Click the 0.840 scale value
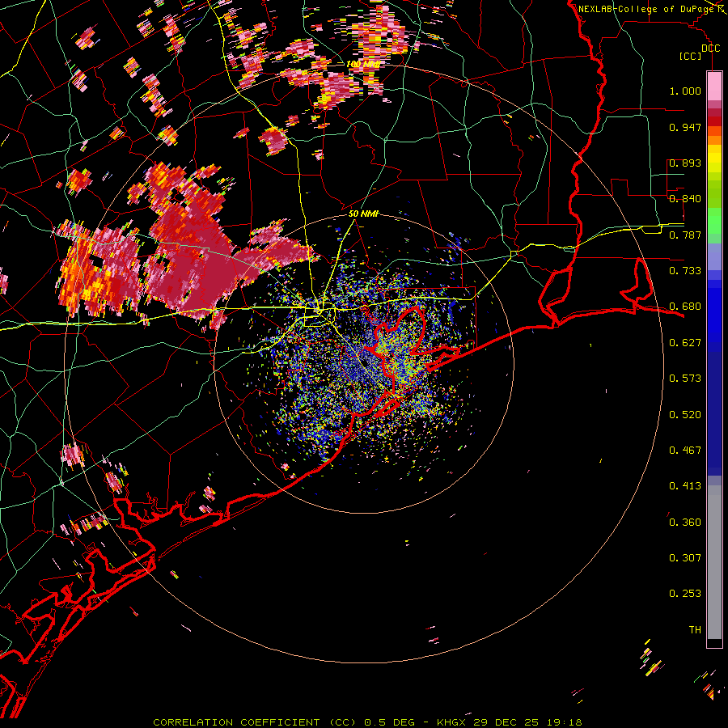Viewport: 728px width, 728px height. coord(685,199)
